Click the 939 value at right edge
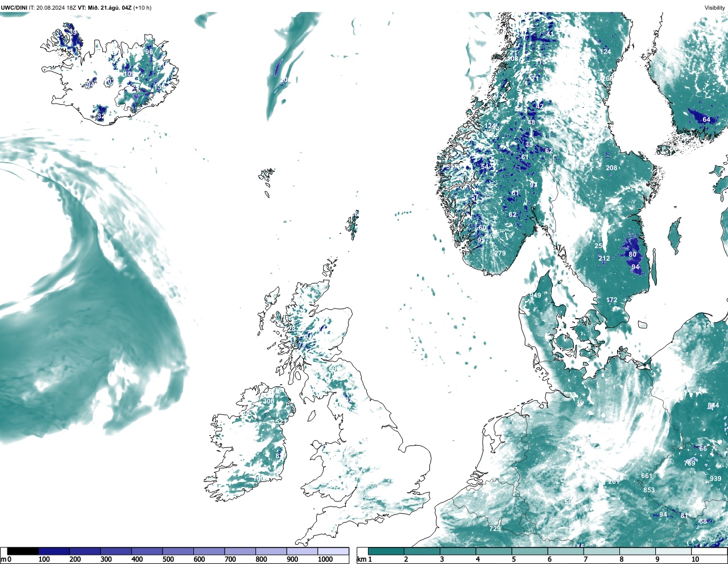Screen dimensions: 728x564 (x=715, y=479)
